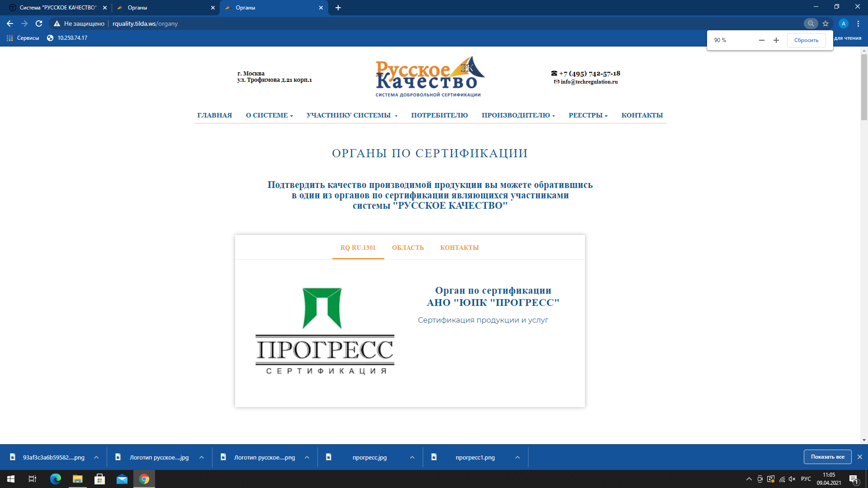
Task: Expand options for 93af3c3a6b59582....png download
Action: point(96,457)
